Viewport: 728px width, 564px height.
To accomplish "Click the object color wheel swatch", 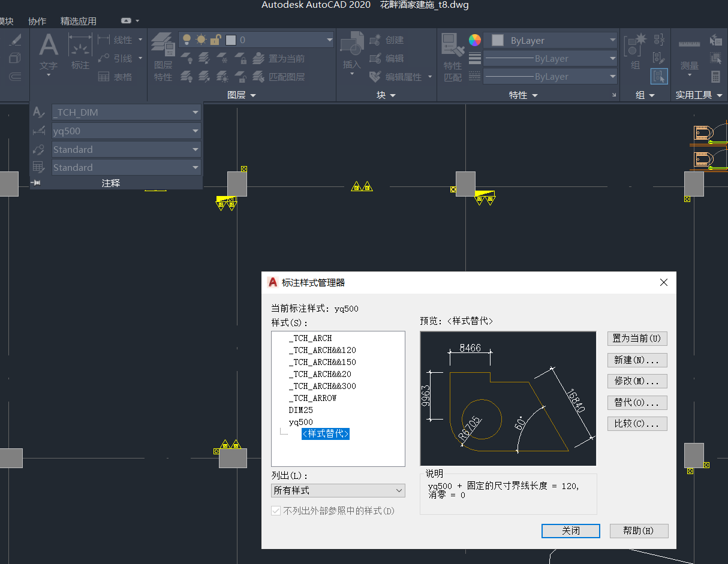I will pyautogui.click(x=474, y=40).
